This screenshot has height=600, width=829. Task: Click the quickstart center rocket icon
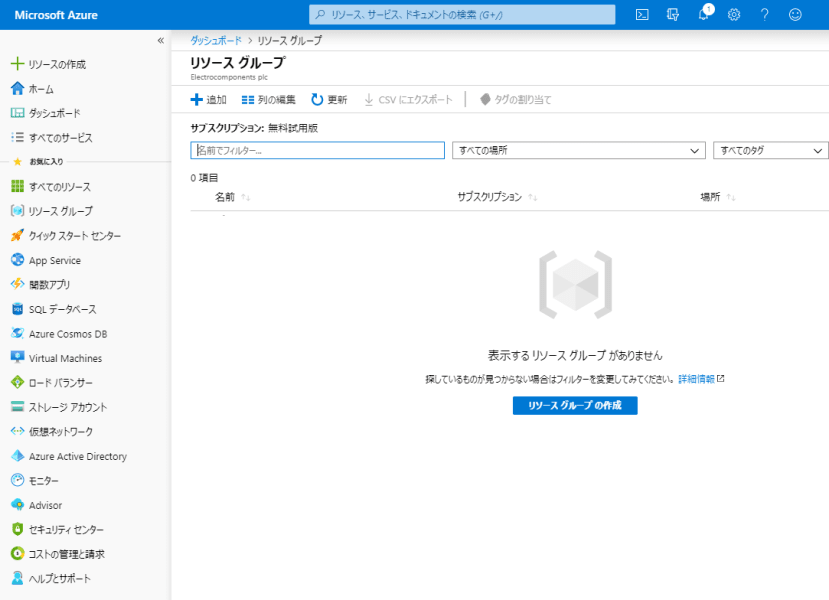(17, 235)
